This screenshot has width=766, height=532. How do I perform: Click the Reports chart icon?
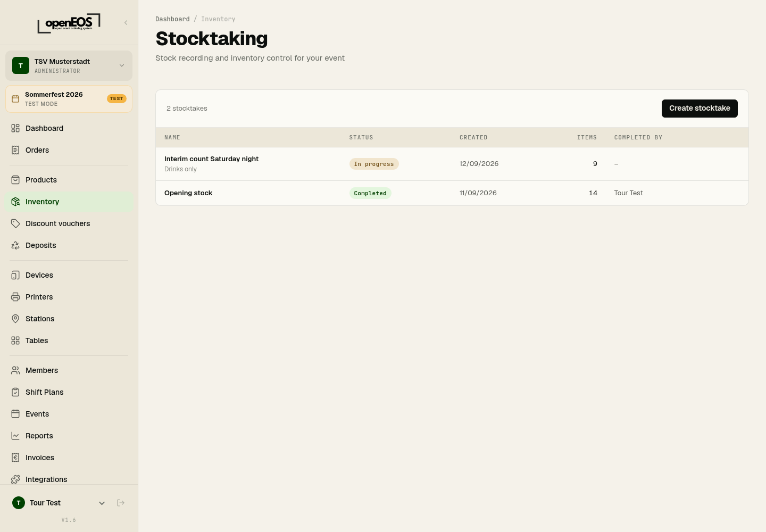pyautogui.click(x=15, y=436)
